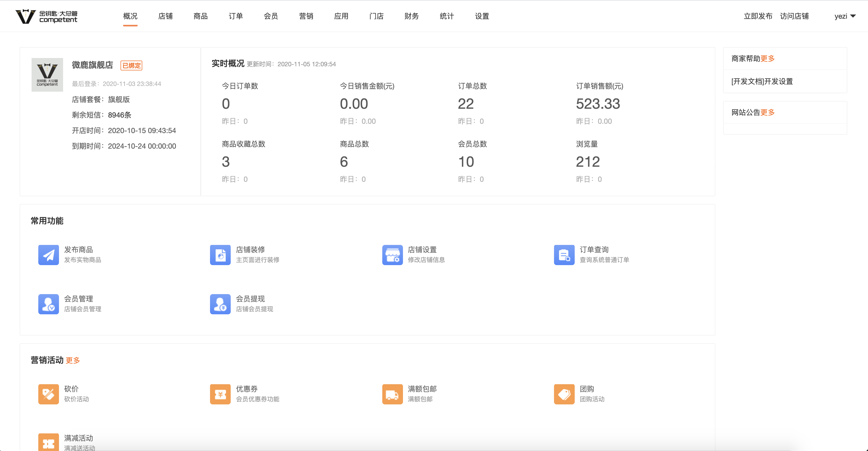Click the 微鹿旗舰店 shop avatar image

pos(47,75)
